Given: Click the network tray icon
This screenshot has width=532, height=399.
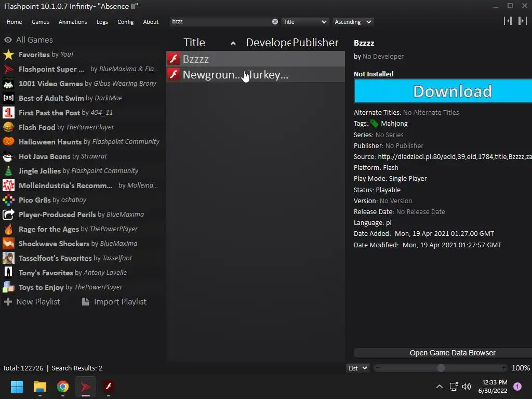Looking at the screenshot, I should pyautogui.click(x=454, y=387).
